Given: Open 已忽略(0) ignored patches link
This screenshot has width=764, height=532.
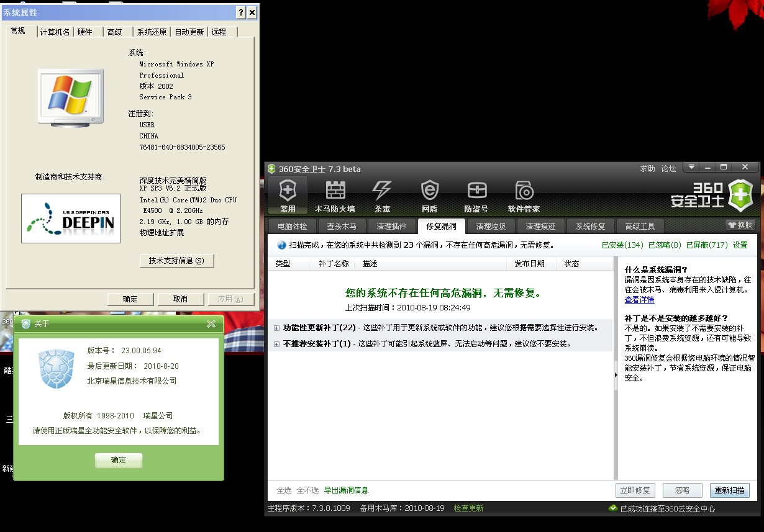Looking at the screenshot, I should point(665,245).
